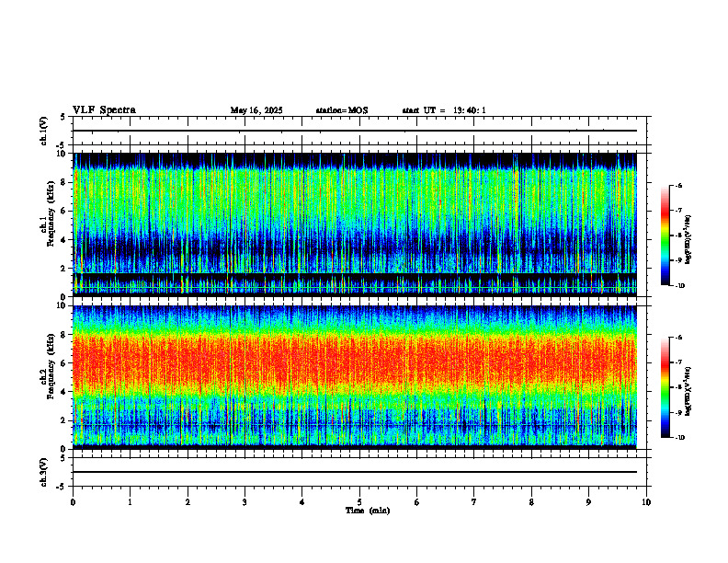Click the "-9" label on ch.2 colorbar

click(678, 412)
